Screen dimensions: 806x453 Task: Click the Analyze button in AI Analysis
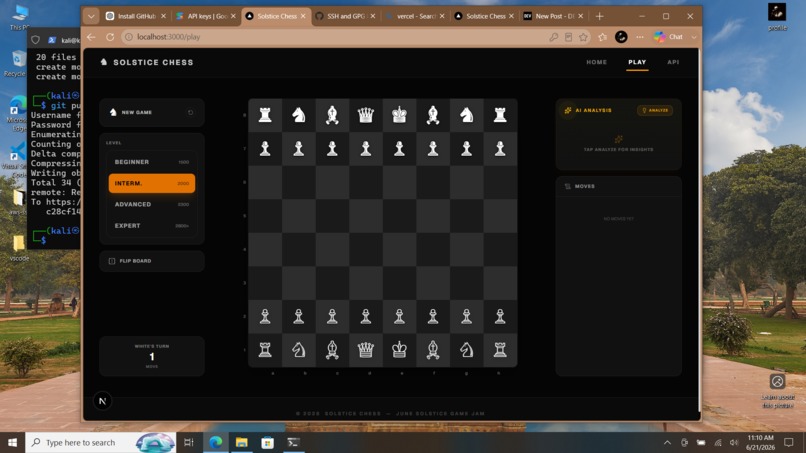click(x=655, y=110)
